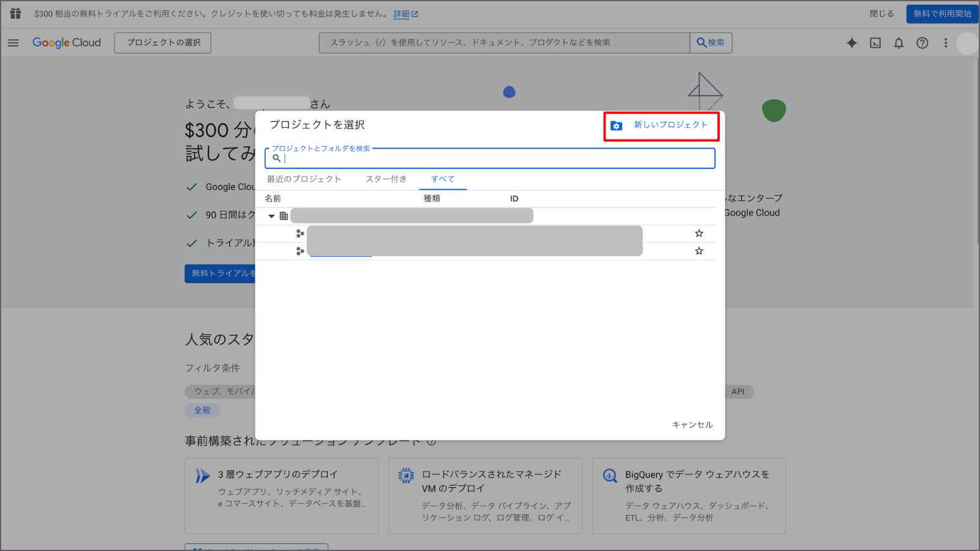Viewport: 980px width, 551px height.
Task: Open Gemini AI assistant sparkle icon
Action: (x=851, y=43)
